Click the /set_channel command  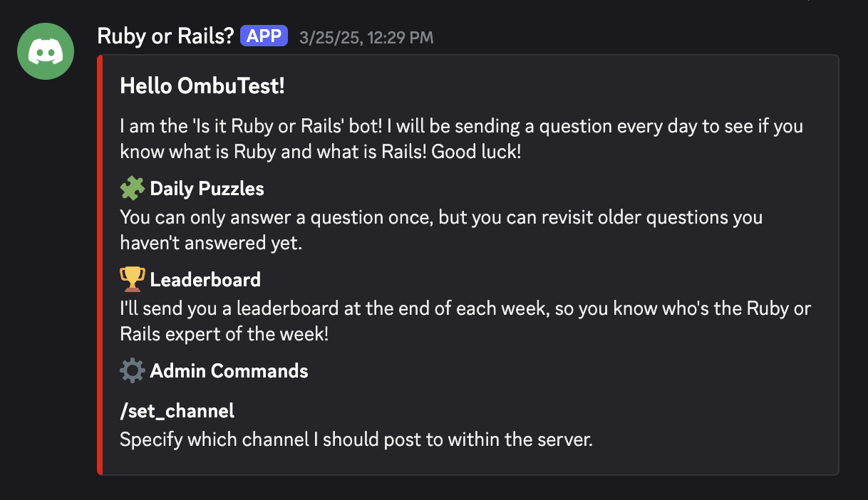tap(177, 411)
